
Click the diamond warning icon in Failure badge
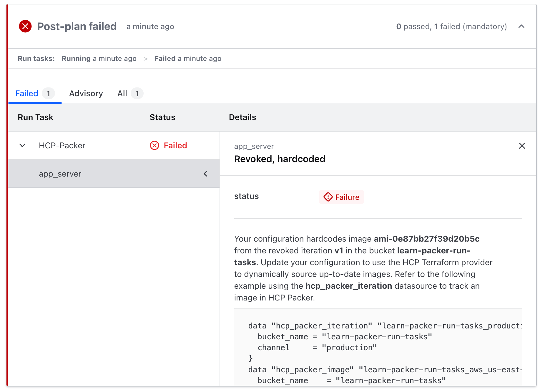(x=328, y=197)
